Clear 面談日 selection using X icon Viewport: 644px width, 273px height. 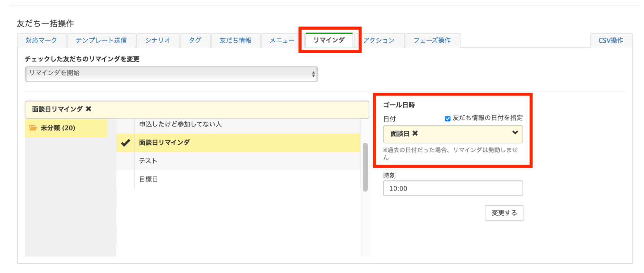click(415, 133)
